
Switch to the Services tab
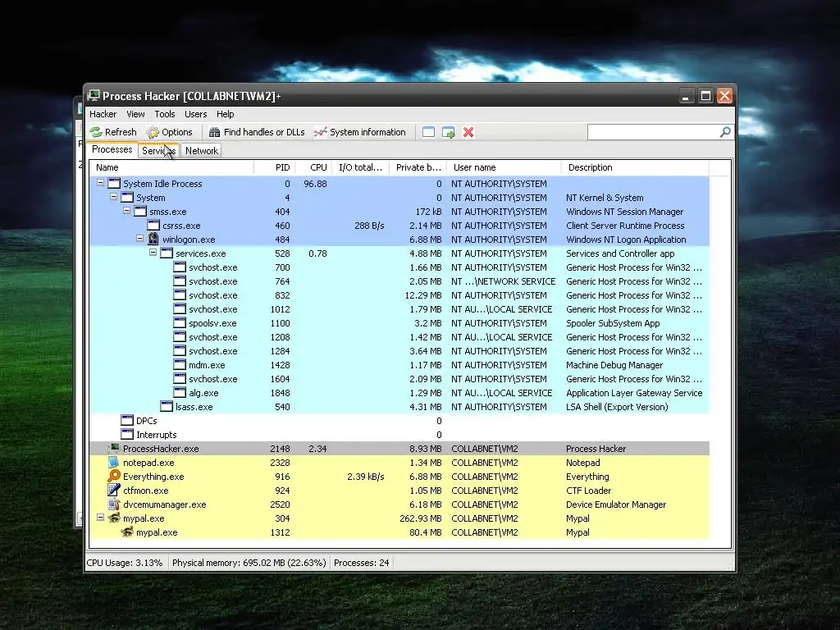click(x=158, y=151)
